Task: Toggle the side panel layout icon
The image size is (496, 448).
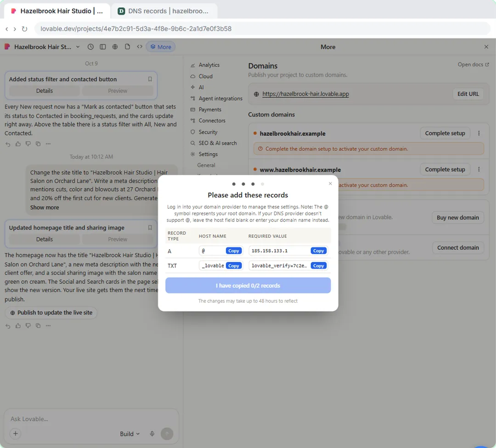Action: point(103,47)
